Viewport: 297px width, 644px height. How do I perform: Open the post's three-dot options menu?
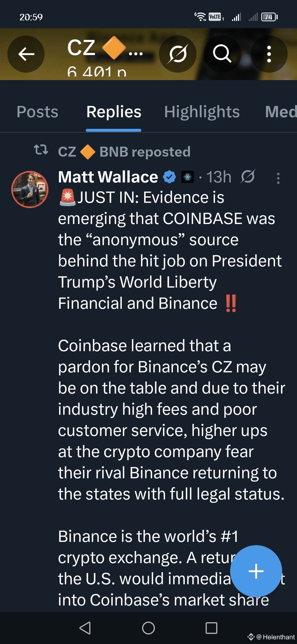coord(278,178)
